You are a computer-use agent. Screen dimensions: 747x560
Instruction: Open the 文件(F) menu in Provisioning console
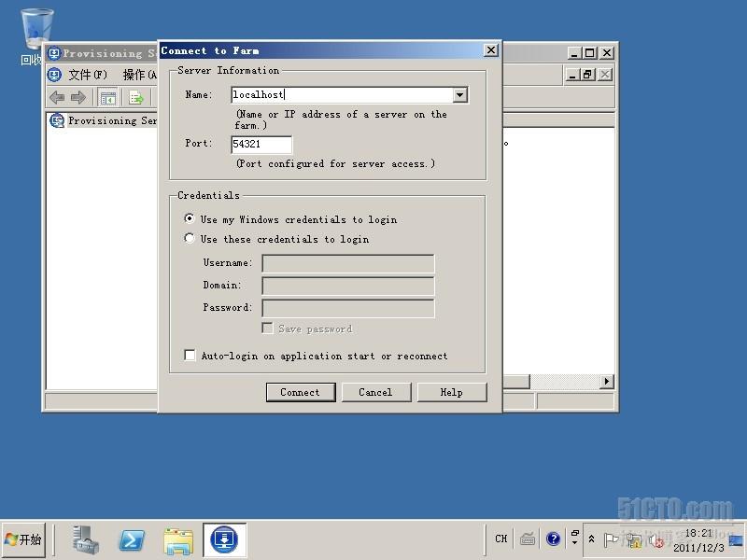pos(88,75)
